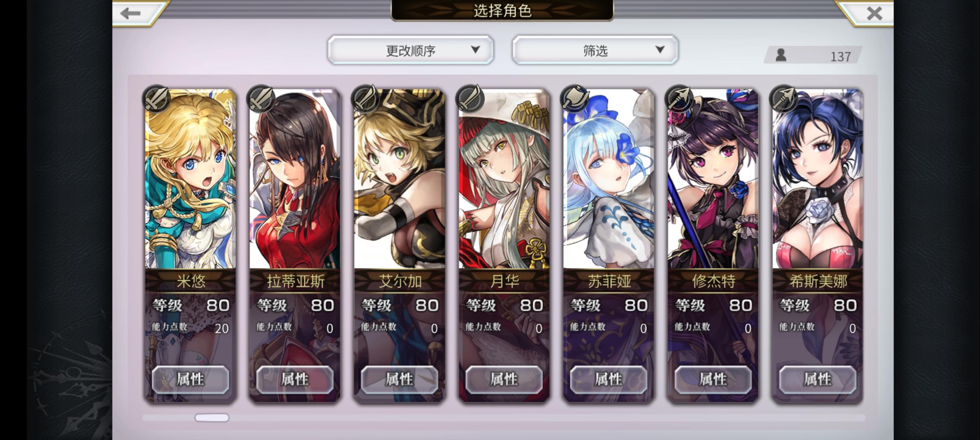Click the 筛选 dropdown arrow
980x440 pixels.
point(660,49)
